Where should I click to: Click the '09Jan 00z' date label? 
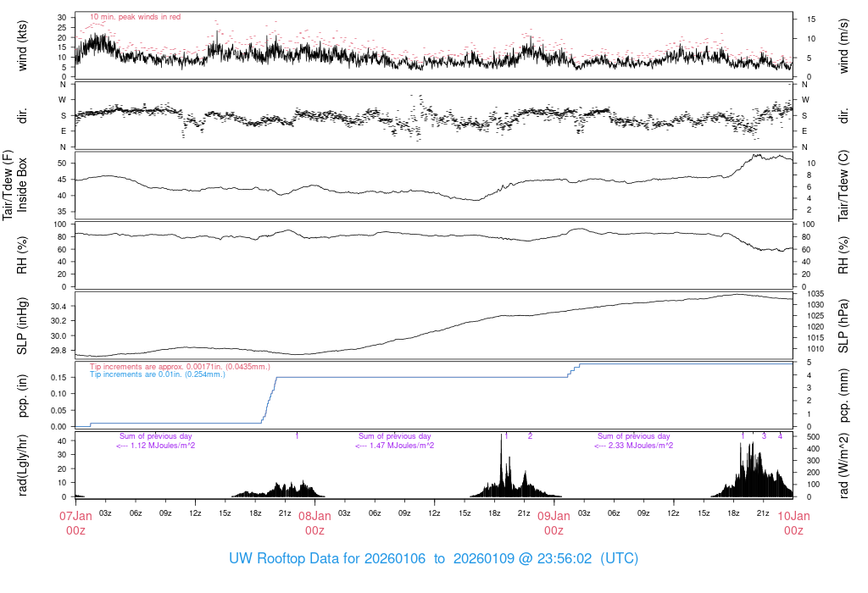[554, 524]
